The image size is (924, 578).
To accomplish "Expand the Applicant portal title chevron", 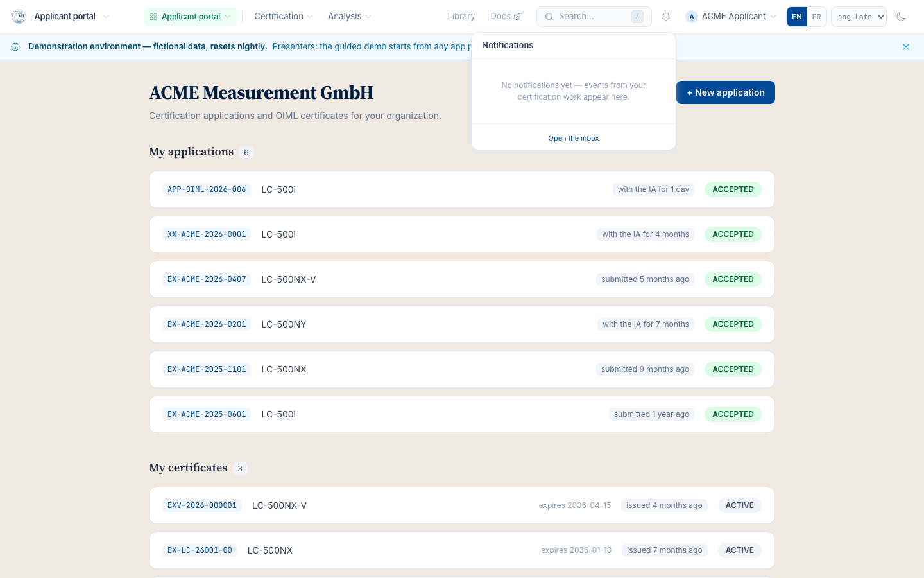I will [106, 17].
